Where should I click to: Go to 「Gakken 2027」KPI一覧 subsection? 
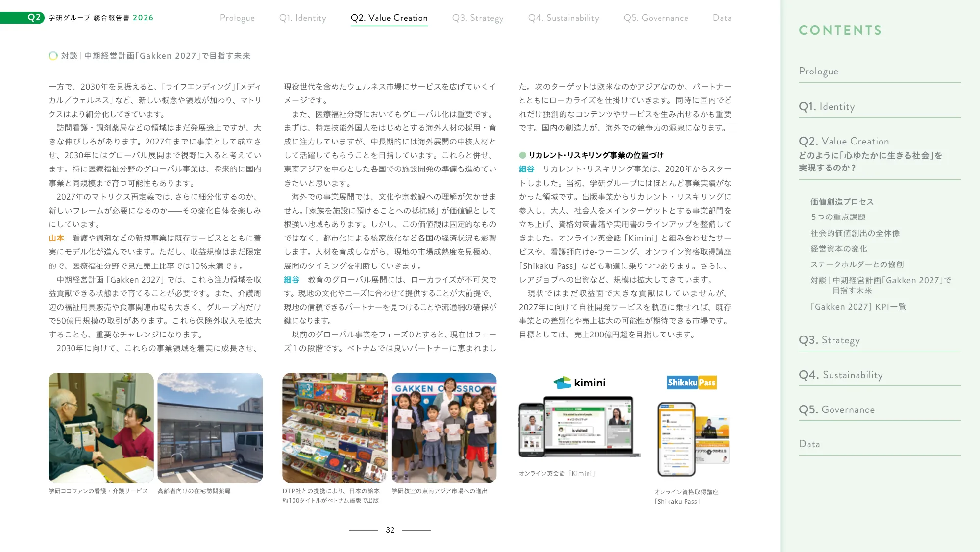pyautogui.click(x=858, y=307)
